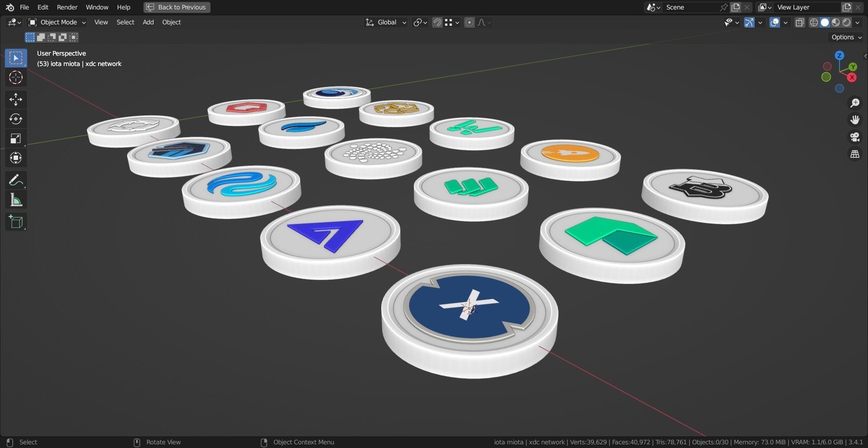The image size is (868, 448).
Task: Open the Help menu
Action: click(123, 7)
